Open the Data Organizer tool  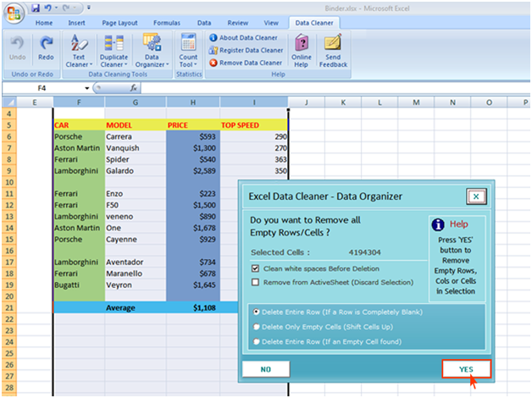click(152, 51)
